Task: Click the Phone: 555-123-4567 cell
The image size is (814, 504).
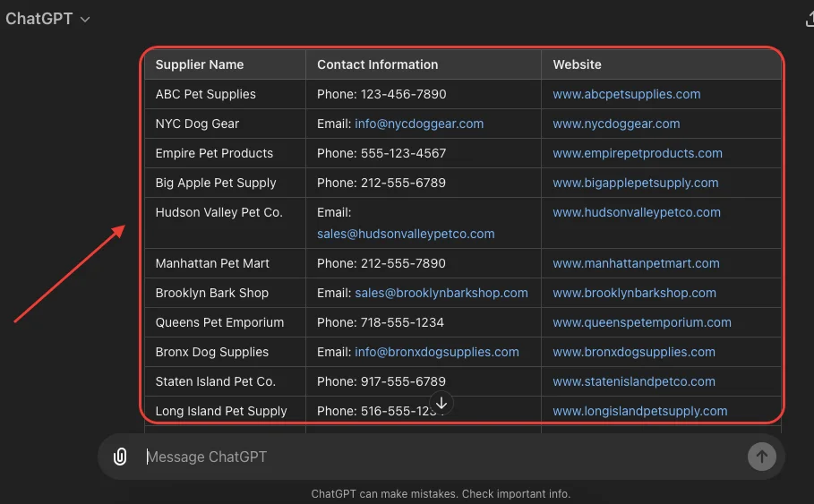Action: tap(424, 153)
